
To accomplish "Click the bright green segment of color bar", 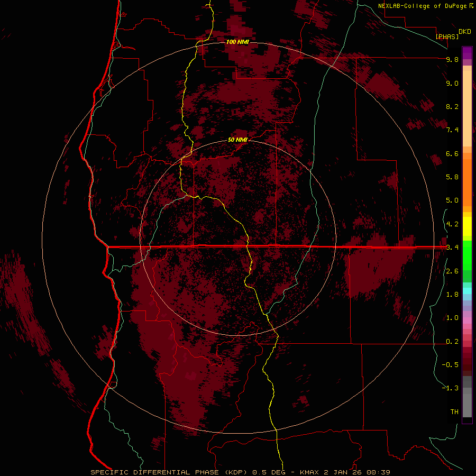I will pyautogui.click(x=467, y=255).
